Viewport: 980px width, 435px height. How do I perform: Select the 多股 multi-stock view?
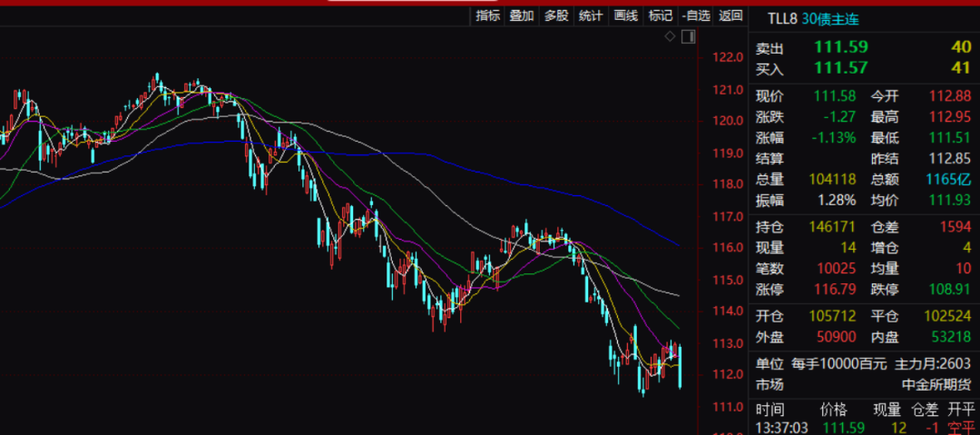[x=556, y=15]
